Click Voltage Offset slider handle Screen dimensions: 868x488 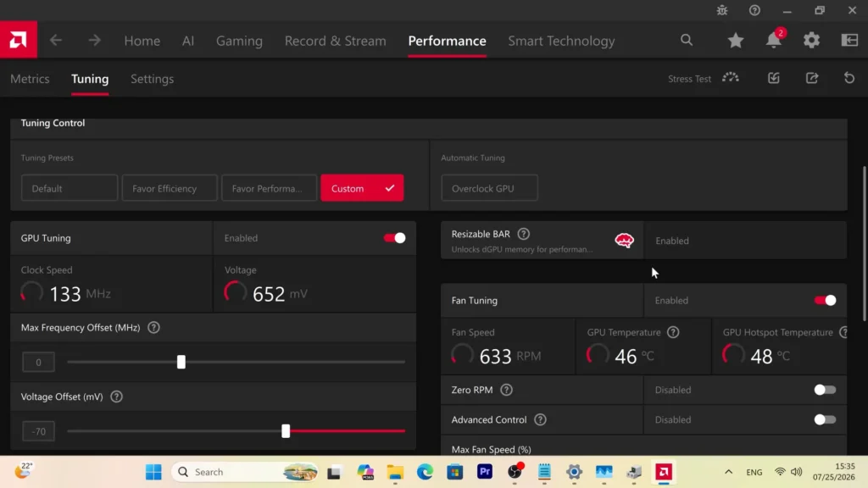[x=286, y=431]
